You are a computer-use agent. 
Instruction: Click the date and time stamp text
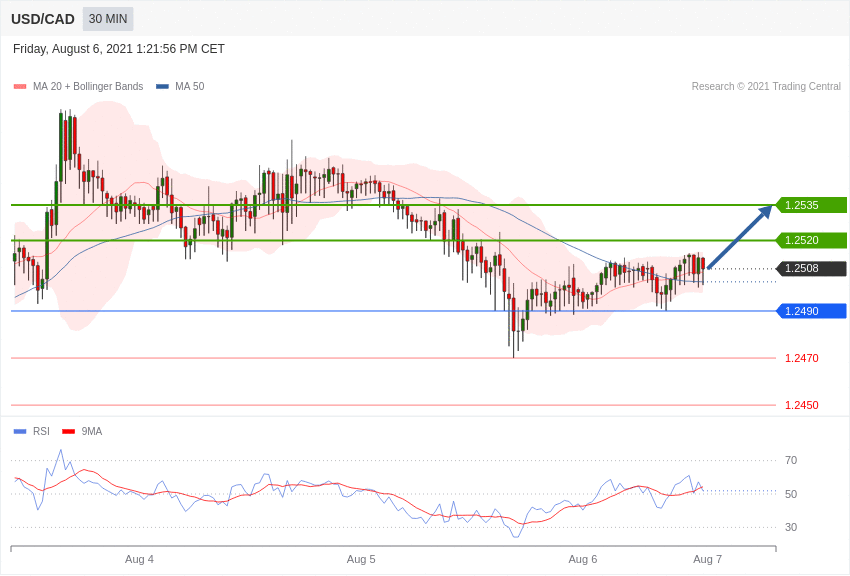point(119,49)
